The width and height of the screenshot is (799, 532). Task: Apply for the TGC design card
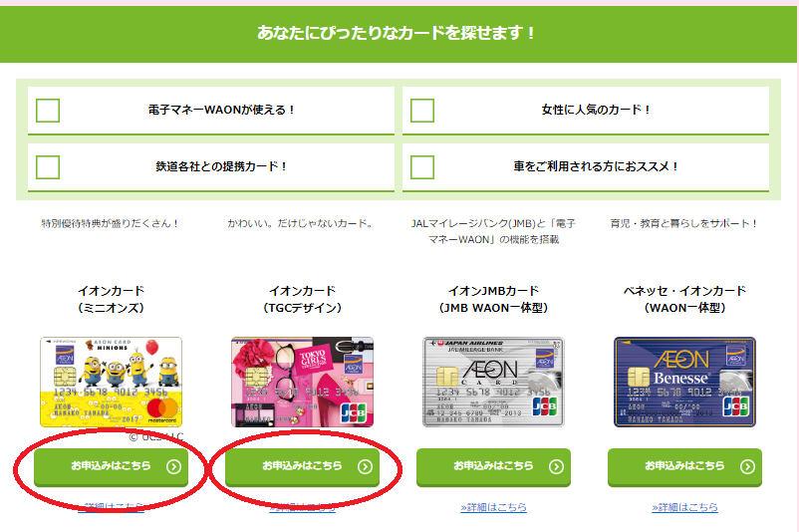point(302,467)
